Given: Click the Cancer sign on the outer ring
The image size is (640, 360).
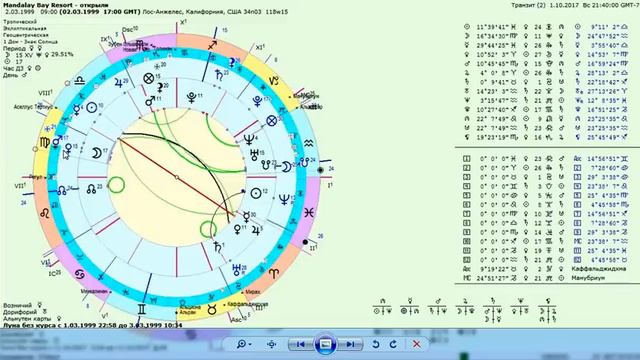Looking at the screenshot, I should coord(80,274).
